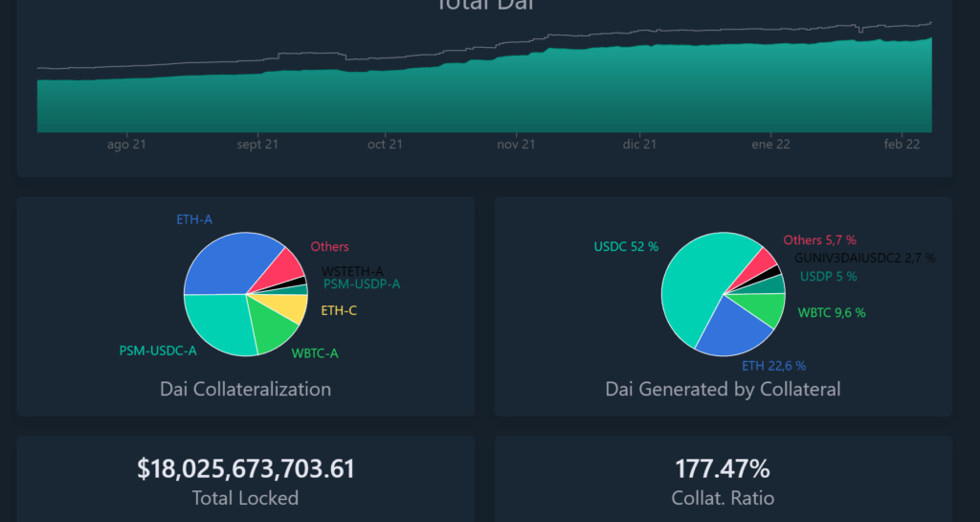Click the PSM-USDC-A text label

tap(158, 351)
